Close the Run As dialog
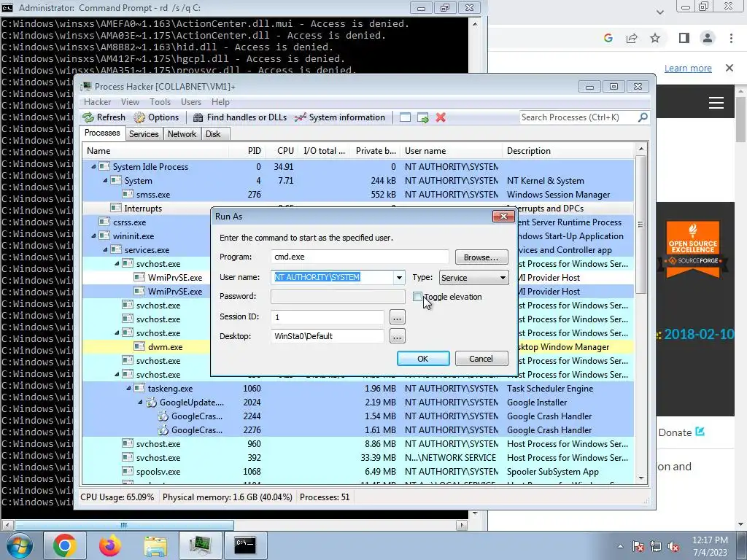 pyautogui.click(x=503, y=217)
